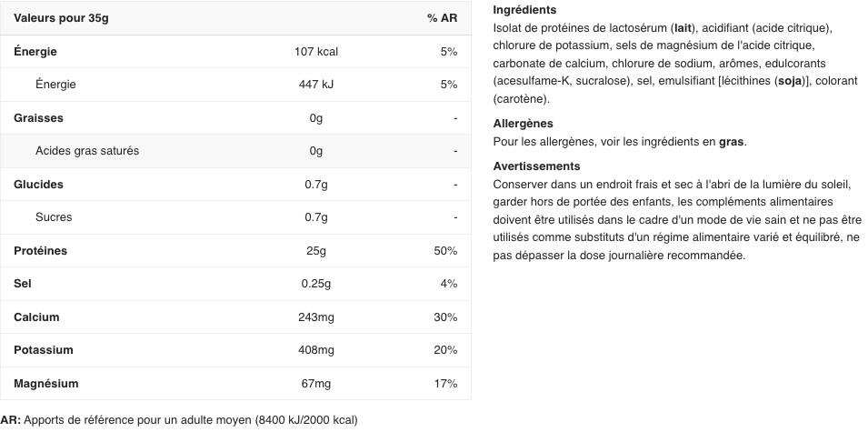
Task: Select the 'Sel' row label
Action: click(23, 284)
